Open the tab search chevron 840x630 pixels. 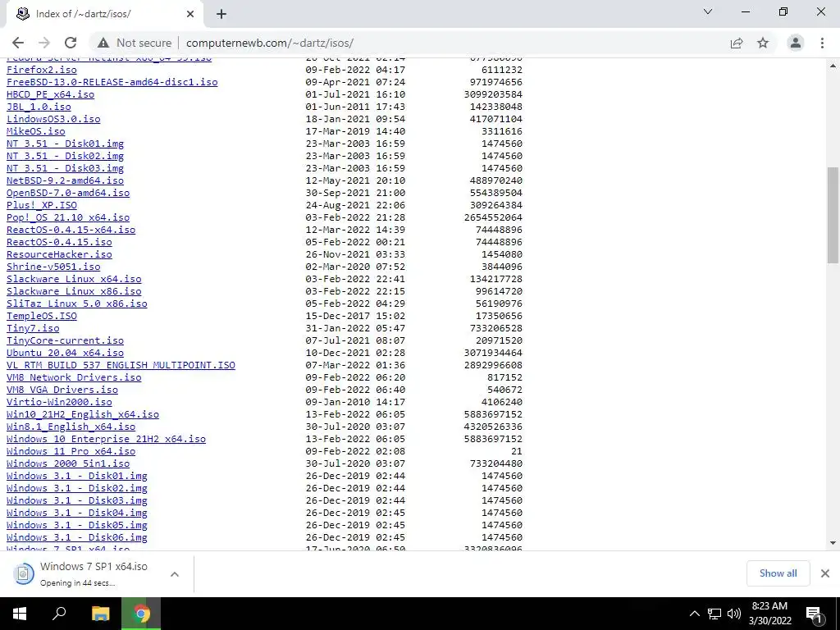(708, 11)
